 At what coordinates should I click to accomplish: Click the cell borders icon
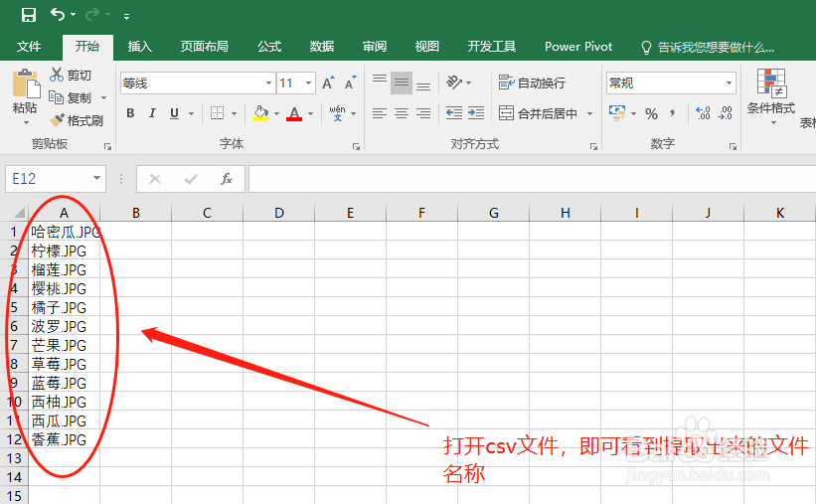(217, 113)
